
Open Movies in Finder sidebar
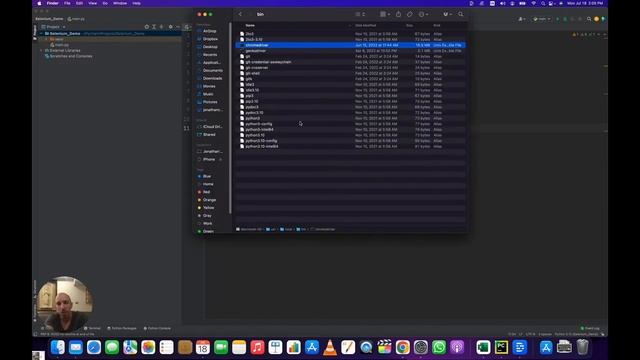(x=209, y=86)
